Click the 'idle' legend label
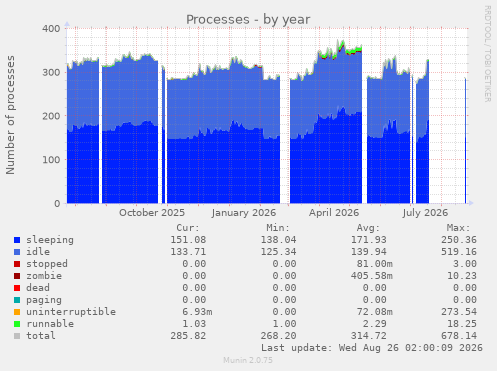497x371 pixels. 38,252
